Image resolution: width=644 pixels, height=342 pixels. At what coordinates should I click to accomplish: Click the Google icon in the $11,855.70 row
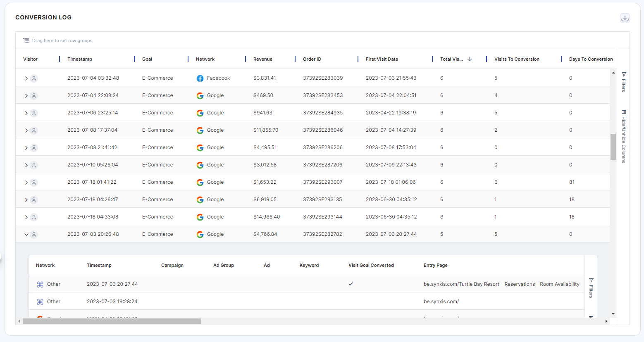click(x=200, y=131)
